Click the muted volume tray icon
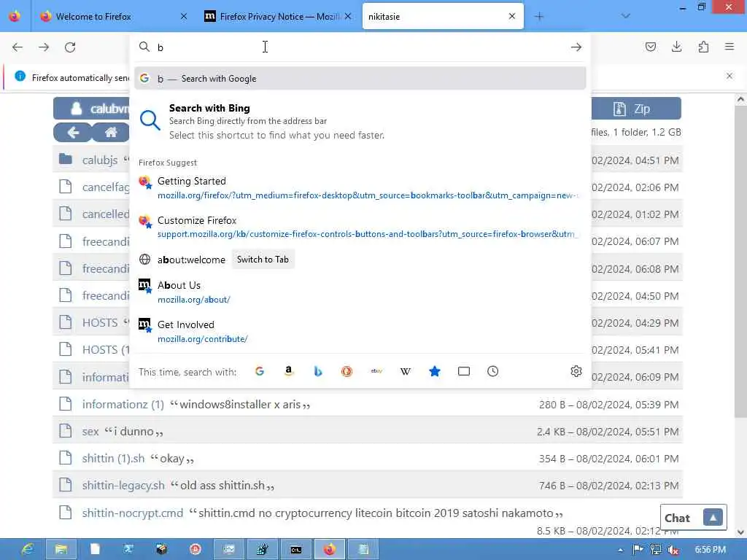The width and height of the screenshot is (747, 560). pos(673,550)
